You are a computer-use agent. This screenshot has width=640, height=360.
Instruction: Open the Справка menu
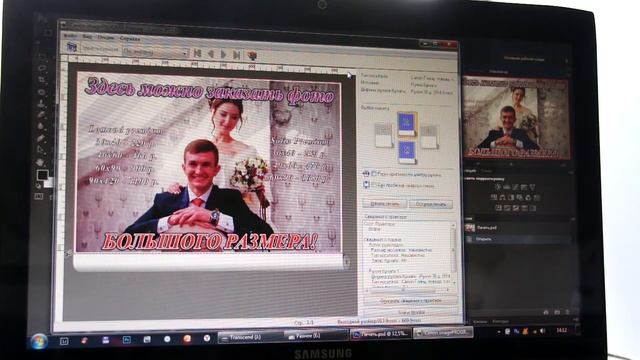tap(130, 38)
